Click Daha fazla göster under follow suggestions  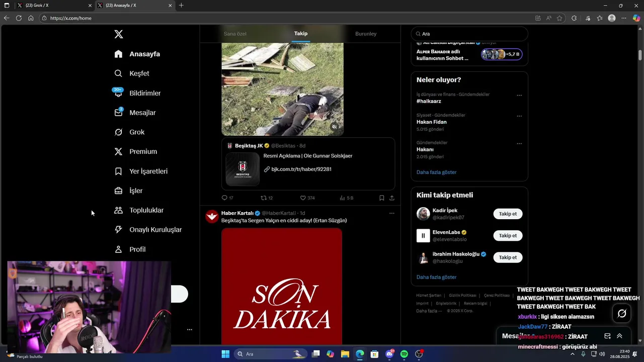click(436, 278)
